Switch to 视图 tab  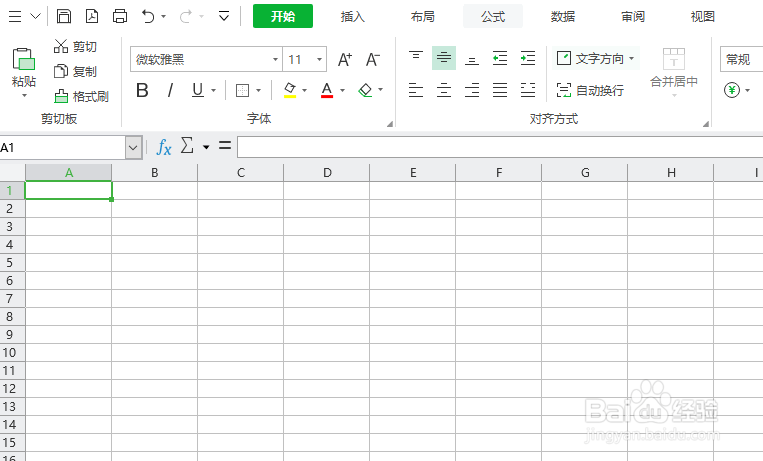coord(703,17)
